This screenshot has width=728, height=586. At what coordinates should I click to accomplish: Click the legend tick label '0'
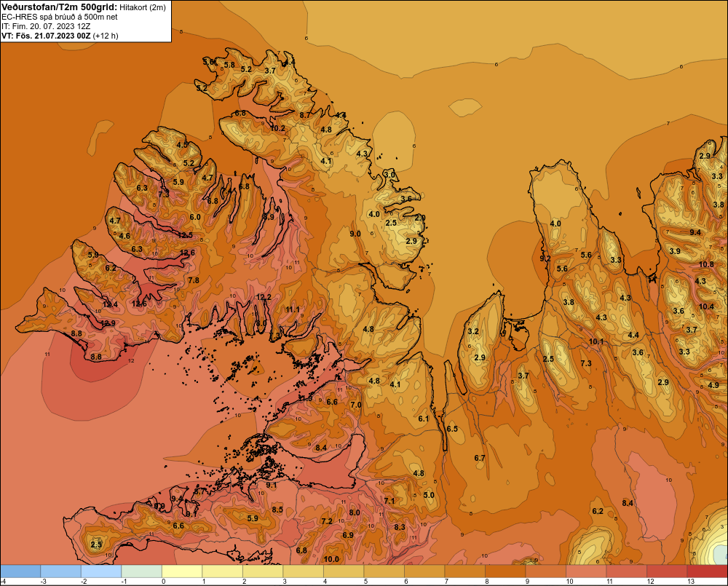coord(163,582)
